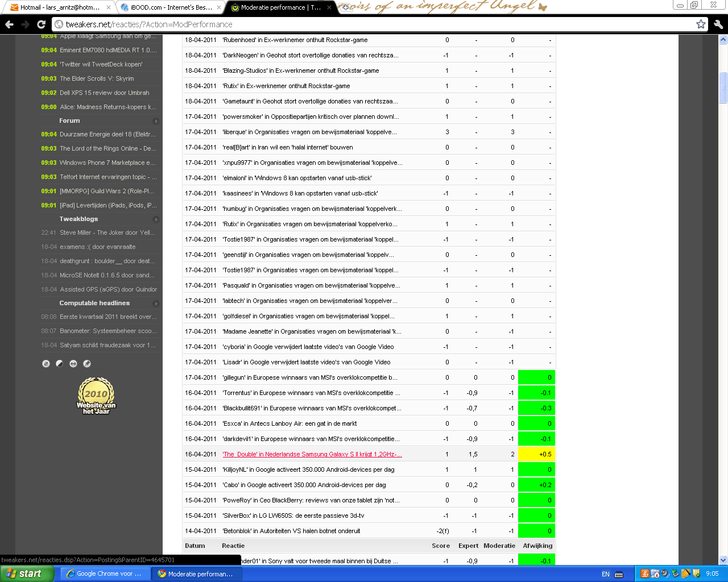The width and height of the screenshot is (728, 582).
Task: Open the Tweakblogs sidebar heading
Action: tap(78, 219)
